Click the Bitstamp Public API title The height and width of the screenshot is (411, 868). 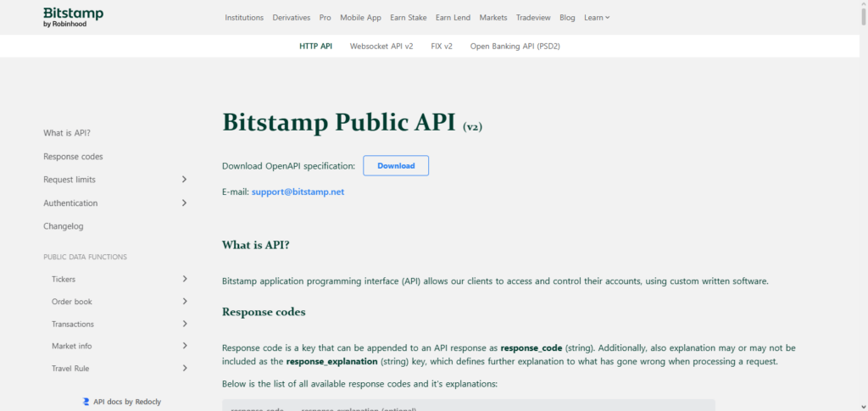click(x=352, y=122)
